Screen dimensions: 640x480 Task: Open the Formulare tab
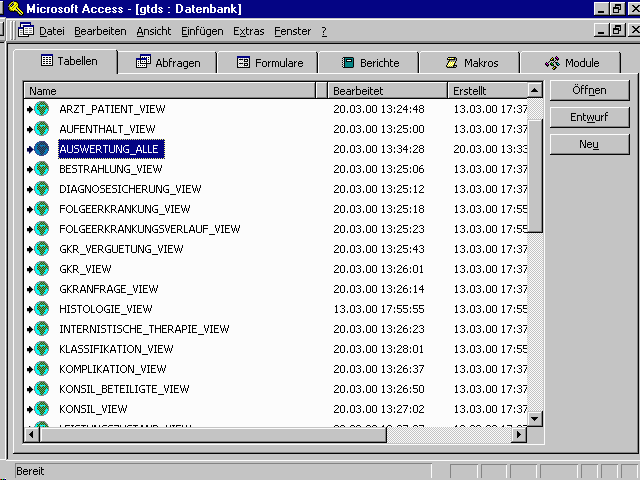coord(270,63)
